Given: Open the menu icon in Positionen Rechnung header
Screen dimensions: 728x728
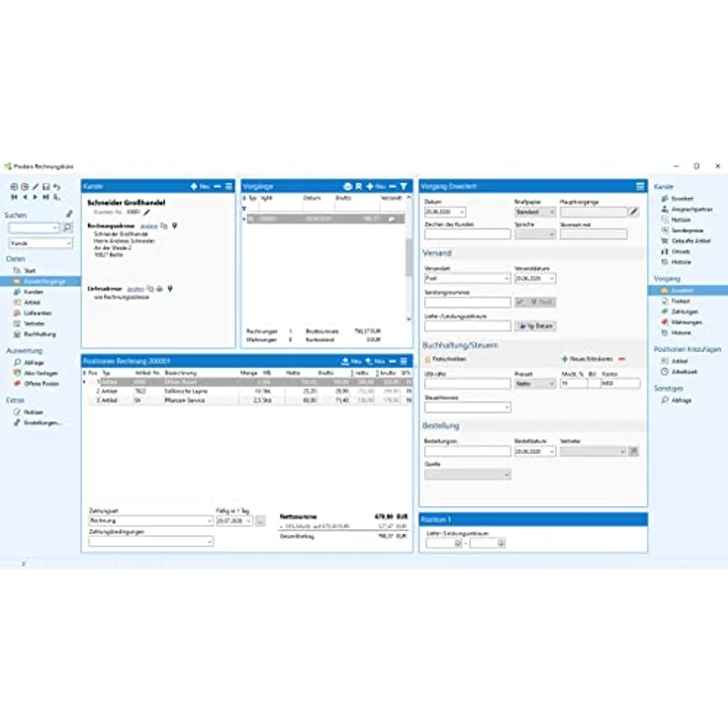Looking at the screenshot, I should (404, 361).
